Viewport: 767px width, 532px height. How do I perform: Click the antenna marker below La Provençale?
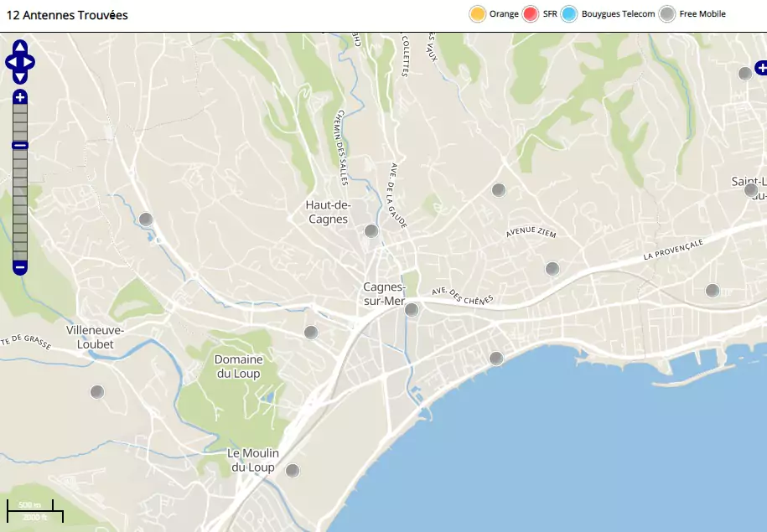713,291
